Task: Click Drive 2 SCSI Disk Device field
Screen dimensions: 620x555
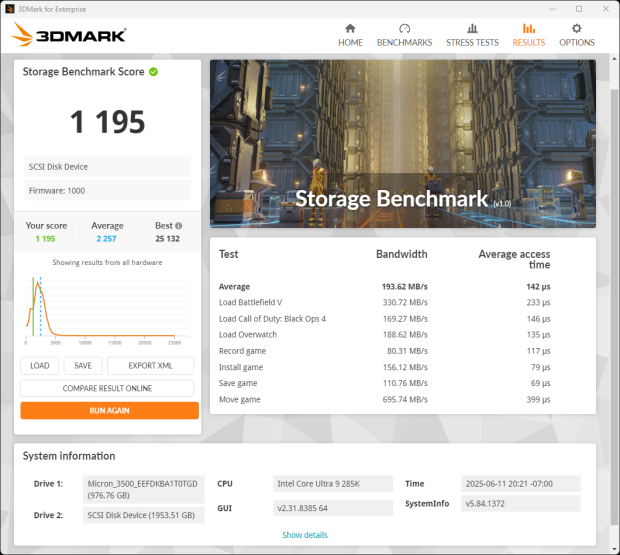Action: (144, 515)
